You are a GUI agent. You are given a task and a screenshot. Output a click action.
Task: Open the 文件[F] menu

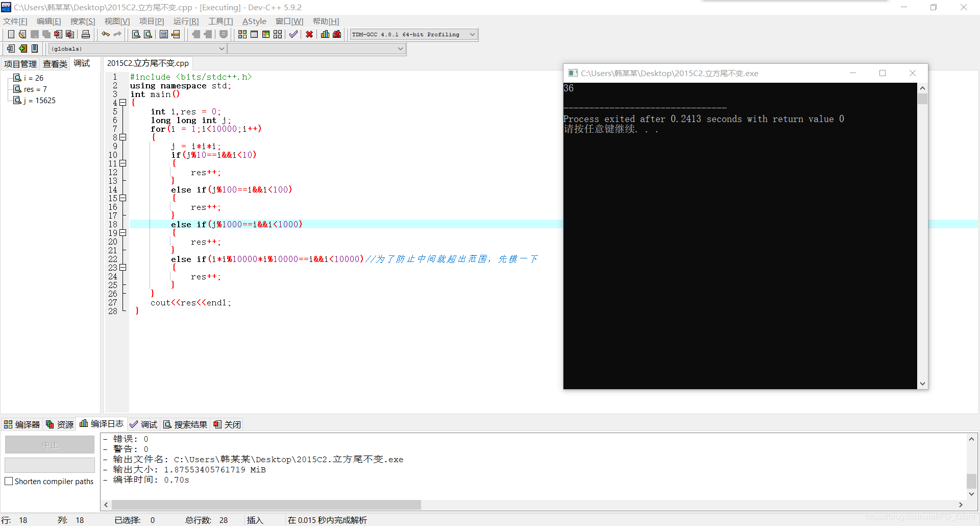(15, 21)
